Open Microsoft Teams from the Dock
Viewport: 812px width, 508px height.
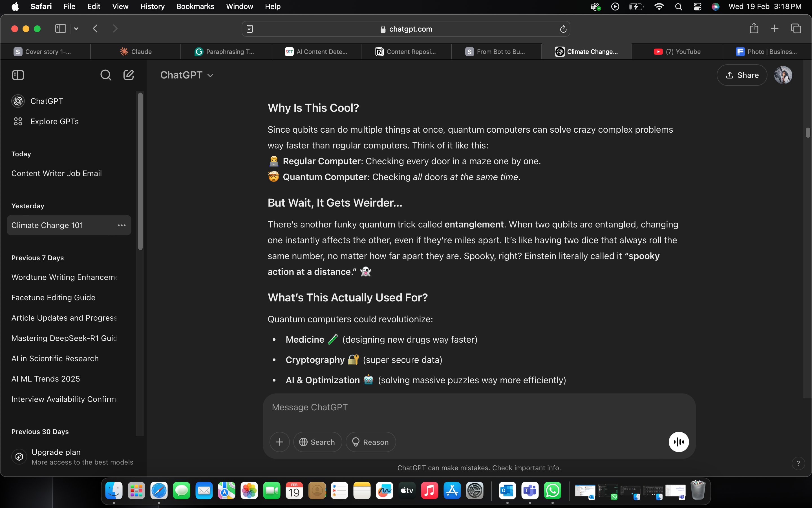(x=530, y=491)
